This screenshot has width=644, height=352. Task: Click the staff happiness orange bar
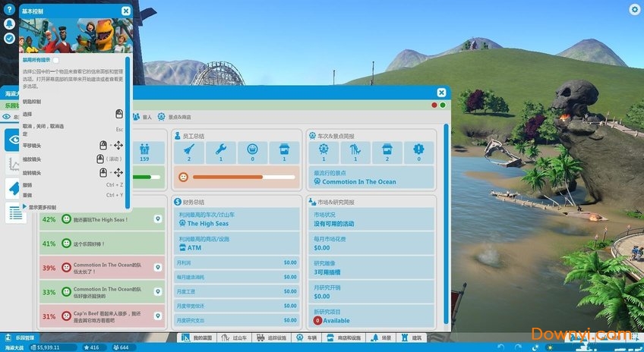point(244,178)
